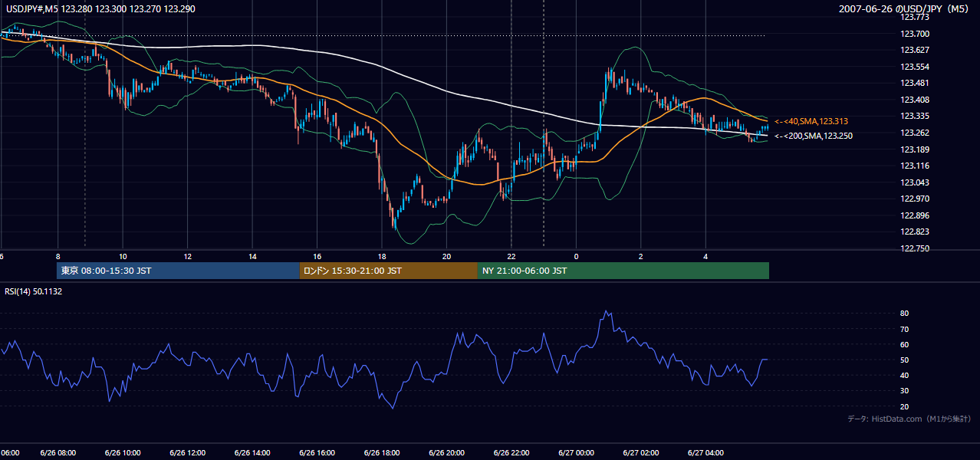Click the 30 level on RSI scale
Viewport: 980px width, 460px height.
point(905,391)
